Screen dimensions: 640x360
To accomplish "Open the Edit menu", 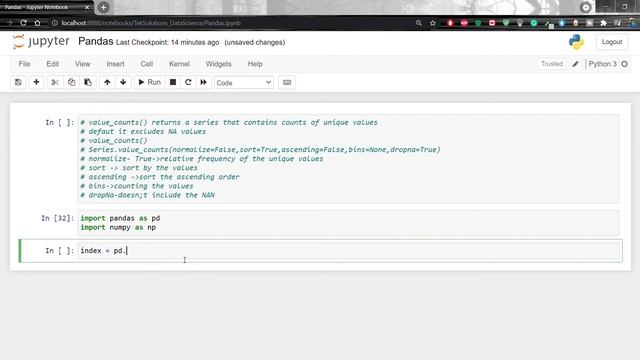I will point(53,64).
